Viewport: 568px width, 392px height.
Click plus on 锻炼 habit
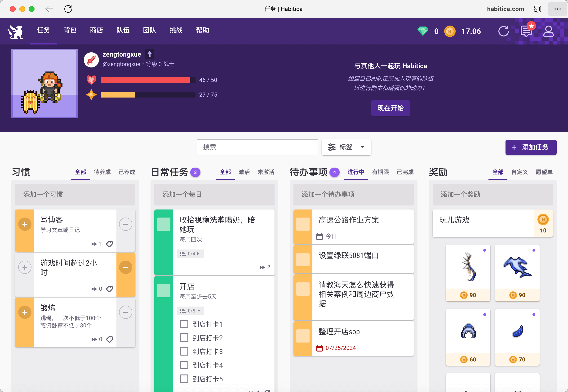(25, 312)
